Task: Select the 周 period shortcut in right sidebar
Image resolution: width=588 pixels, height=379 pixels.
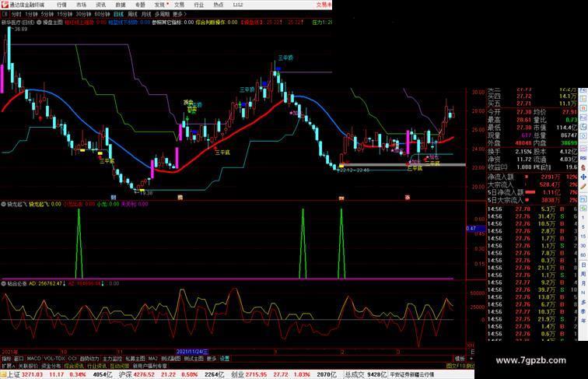Action: click(583, 275)
